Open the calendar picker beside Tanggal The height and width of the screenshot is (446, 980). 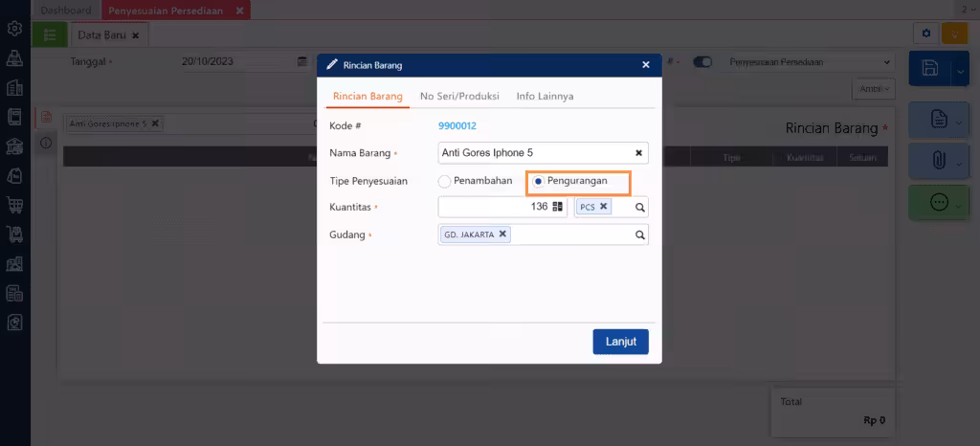coord(302,62)
